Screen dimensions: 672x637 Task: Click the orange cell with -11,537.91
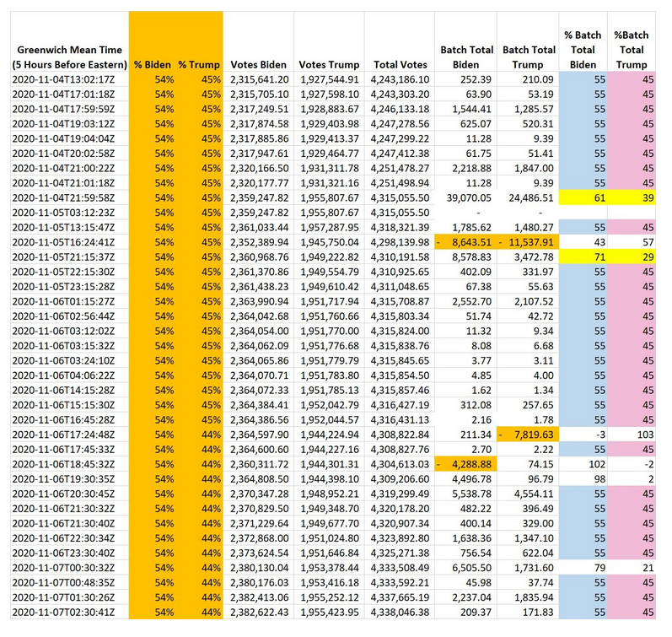529,241
